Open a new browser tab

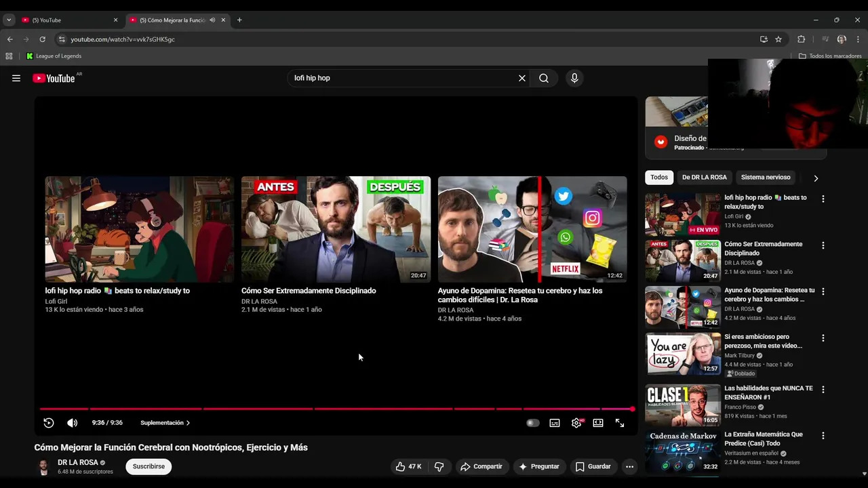239,20
